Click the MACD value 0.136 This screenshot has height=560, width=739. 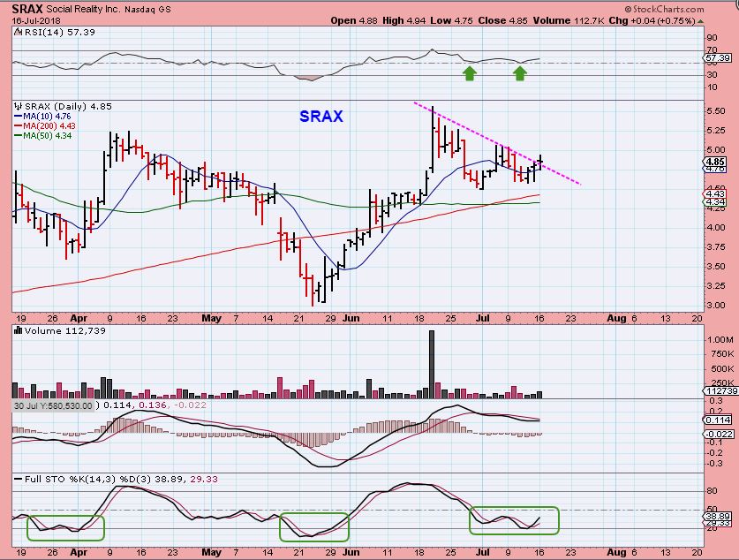point(155,405)
